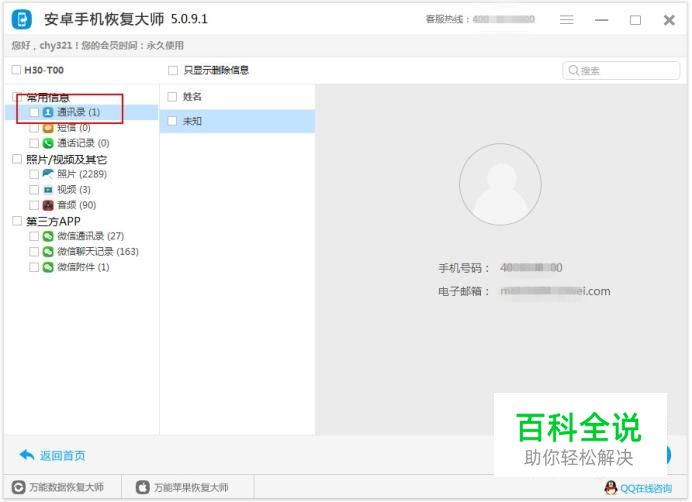692x502 pixels.
Task: Click the magnifier icon in search box
Action: [573, 70]
